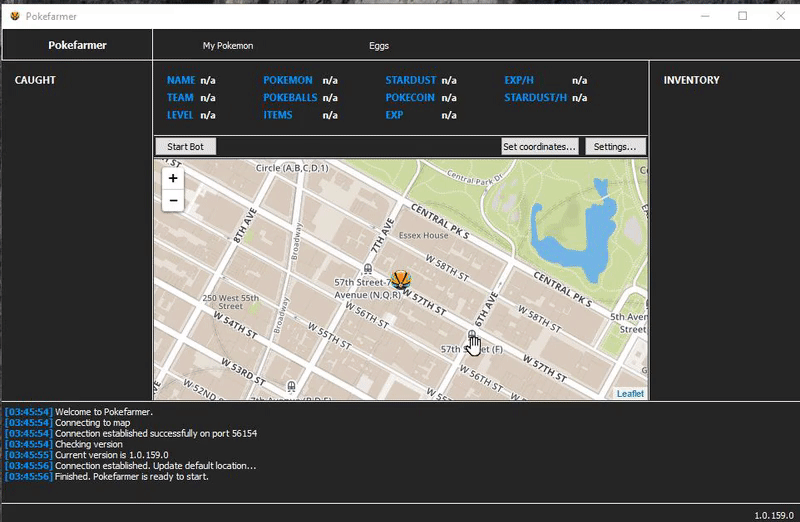Click the INVENTORY panel heading

(x=691, y=80)
